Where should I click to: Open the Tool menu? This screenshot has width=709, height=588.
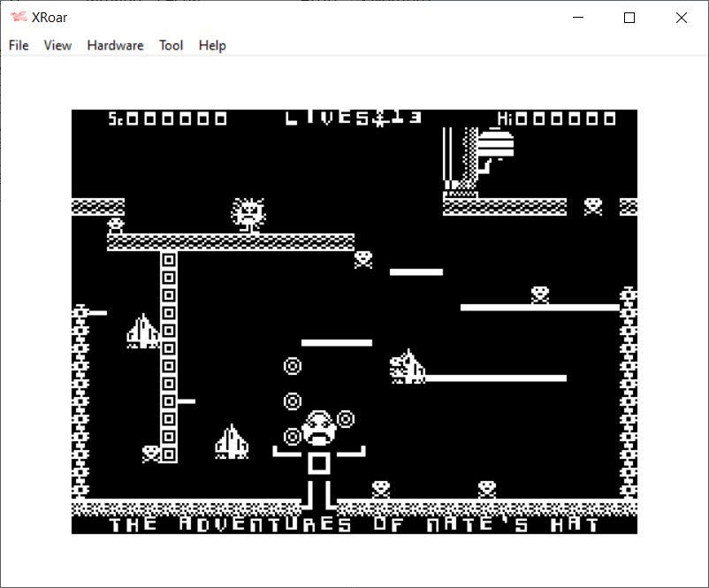point(171,45)
